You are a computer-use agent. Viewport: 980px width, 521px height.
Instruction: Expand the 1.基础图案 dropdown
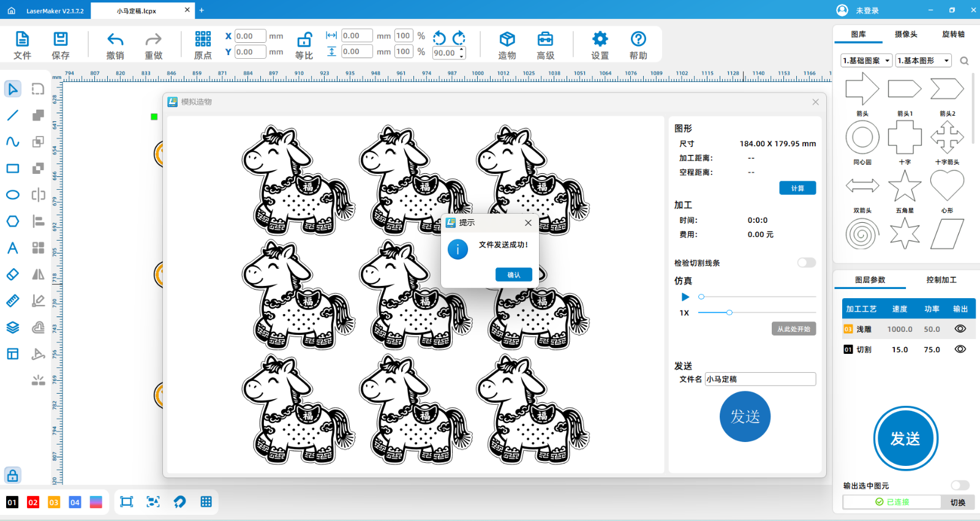pyautogui.click(x=866, y=61)
